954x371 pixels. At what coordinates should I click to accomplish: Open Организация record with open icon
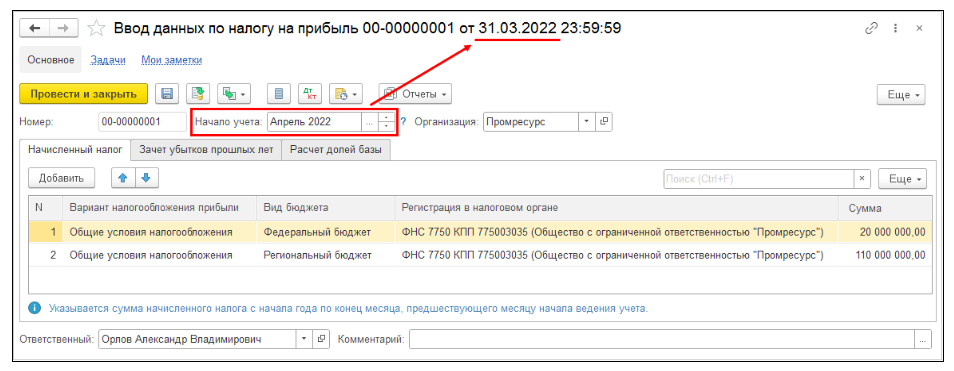coord(604,122)
